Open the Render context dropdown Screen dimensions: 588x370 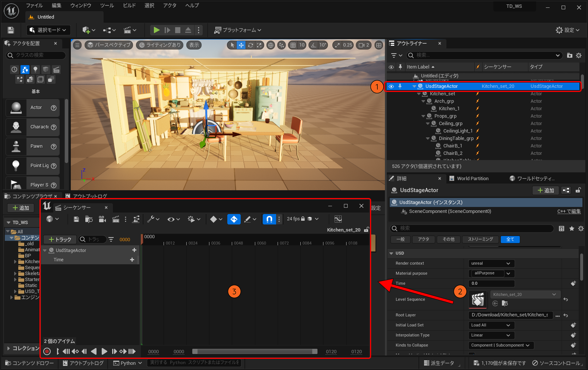pos(491,264)
